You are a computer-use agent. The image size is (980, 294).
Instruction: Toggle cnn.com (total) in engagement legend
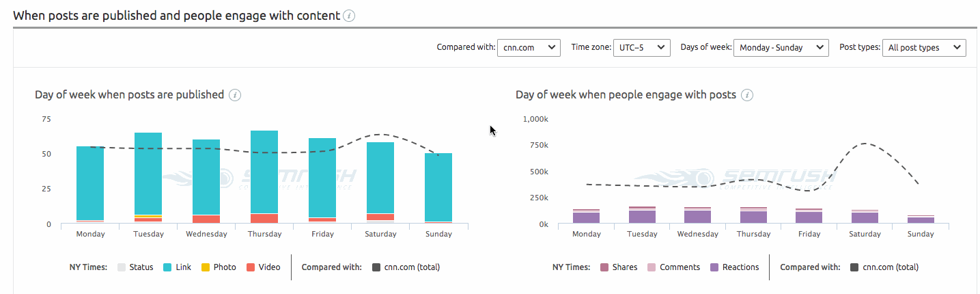click(x=884, y=267)
